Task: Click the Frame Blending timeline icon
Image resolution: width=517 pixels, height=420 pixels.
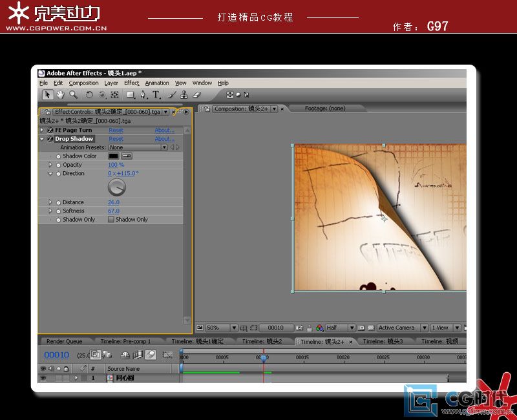Action: [138, 355]
